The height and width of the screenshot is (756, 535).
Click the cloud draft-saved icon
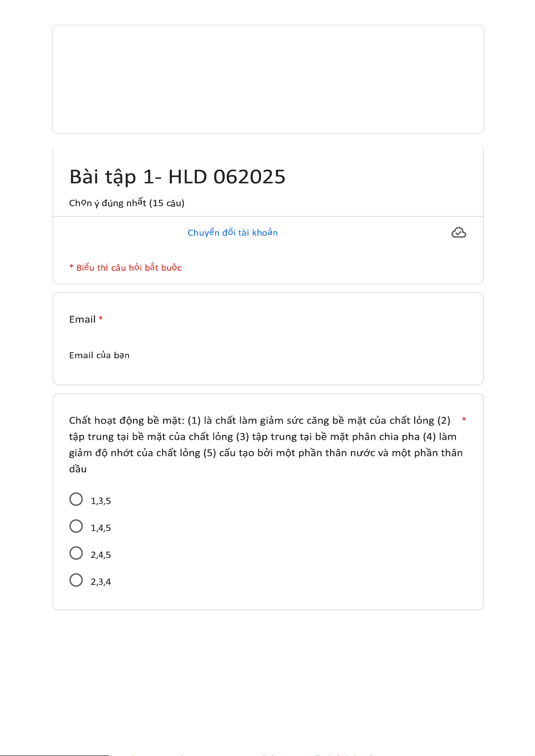coord(459,233)
